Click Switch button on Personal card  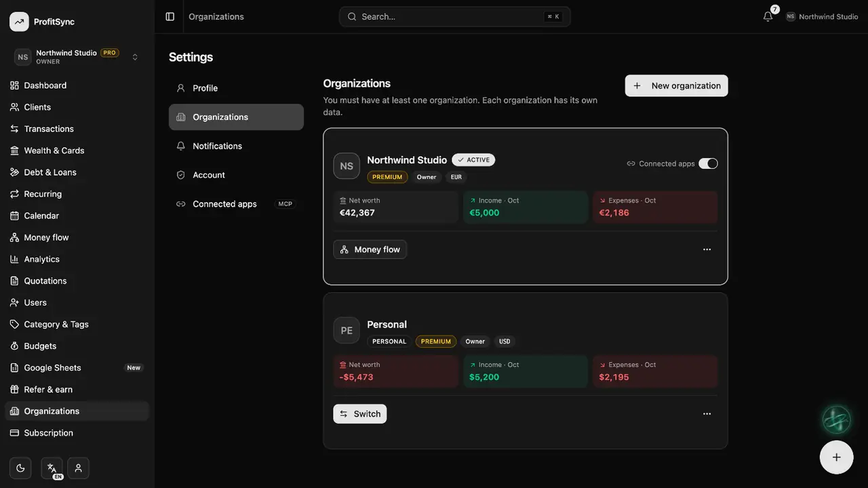point(359,413)
